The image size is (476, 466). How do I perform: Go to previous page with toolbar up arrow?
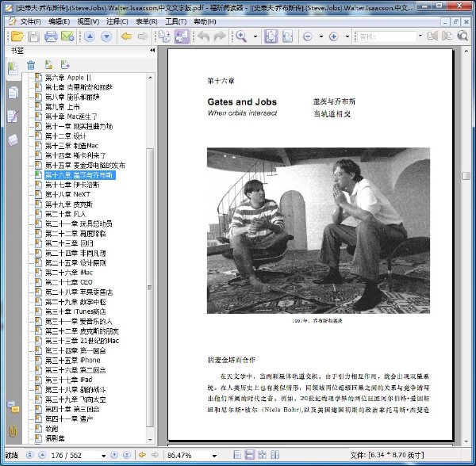click(89, 36)
